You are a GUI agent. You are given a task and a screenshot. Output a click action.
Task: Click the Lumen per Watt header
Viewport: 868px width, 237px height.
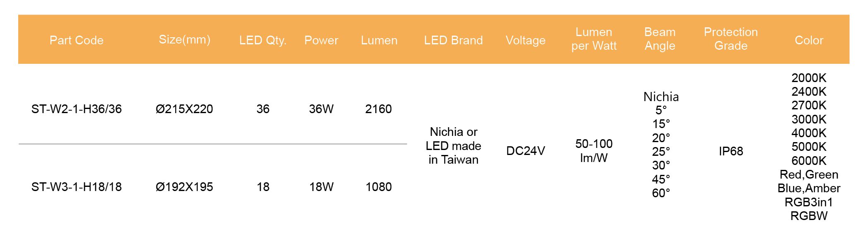pyautogui.click(x=594, y=39)
